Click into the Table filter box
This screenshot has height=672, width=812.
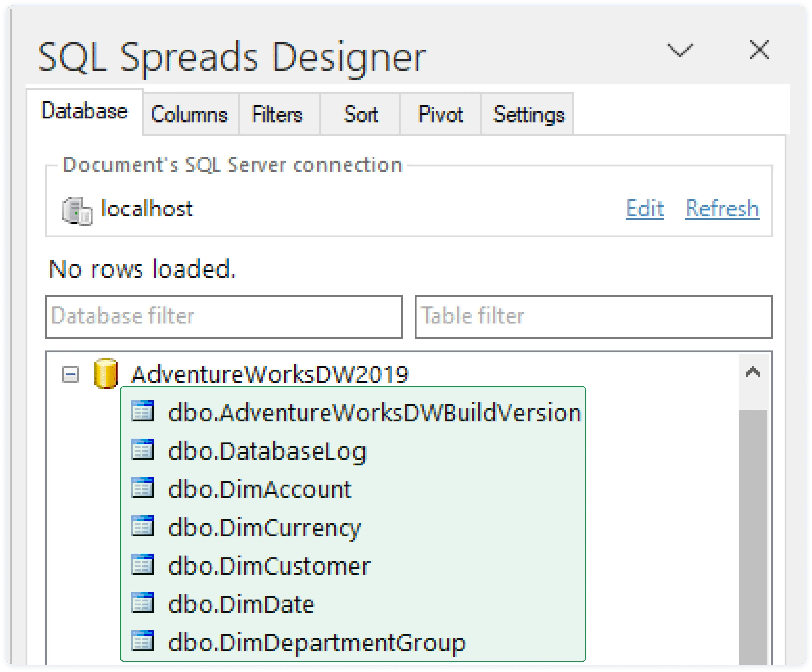click(x=594, y=317)
